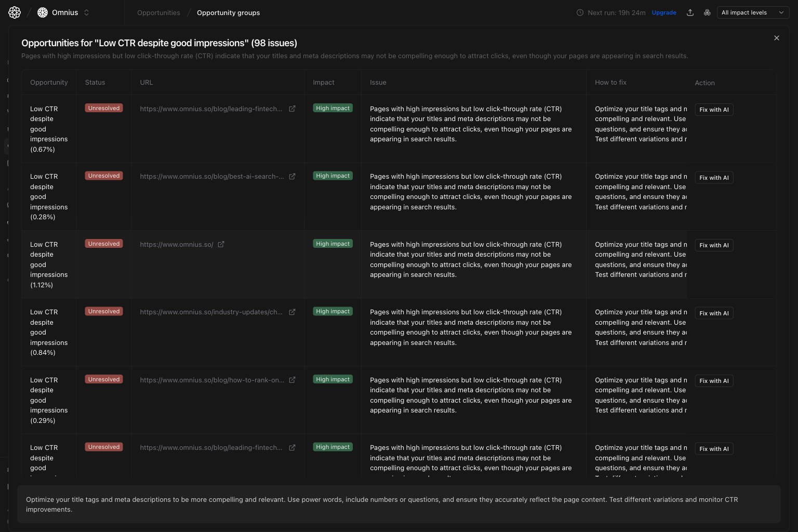Open external link for the leading-fintech blog URL

click(x=292, y=109)
